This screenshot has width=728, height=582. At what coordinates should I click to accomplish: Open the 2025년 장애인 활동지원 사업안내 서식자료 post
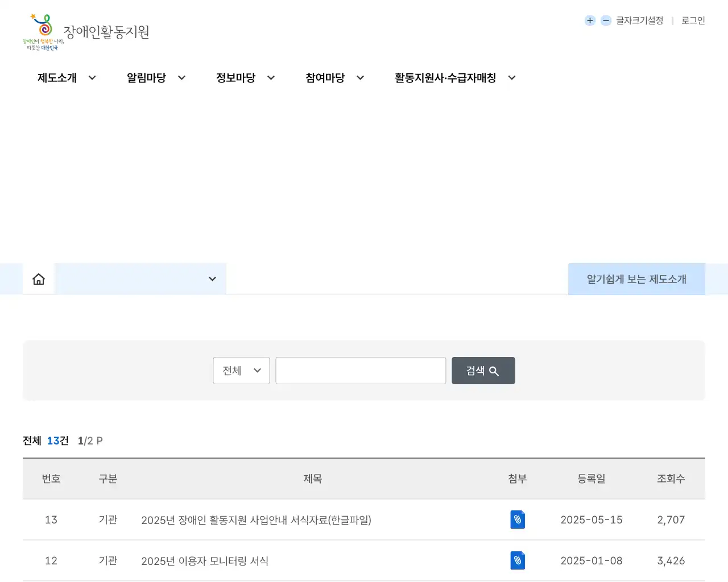[256, 519]
